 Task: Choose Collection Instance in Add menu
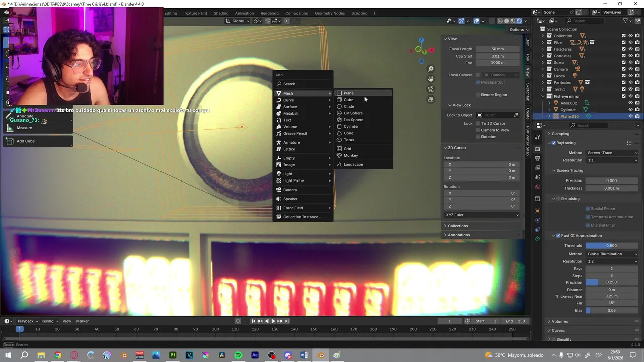click(303, 217)
